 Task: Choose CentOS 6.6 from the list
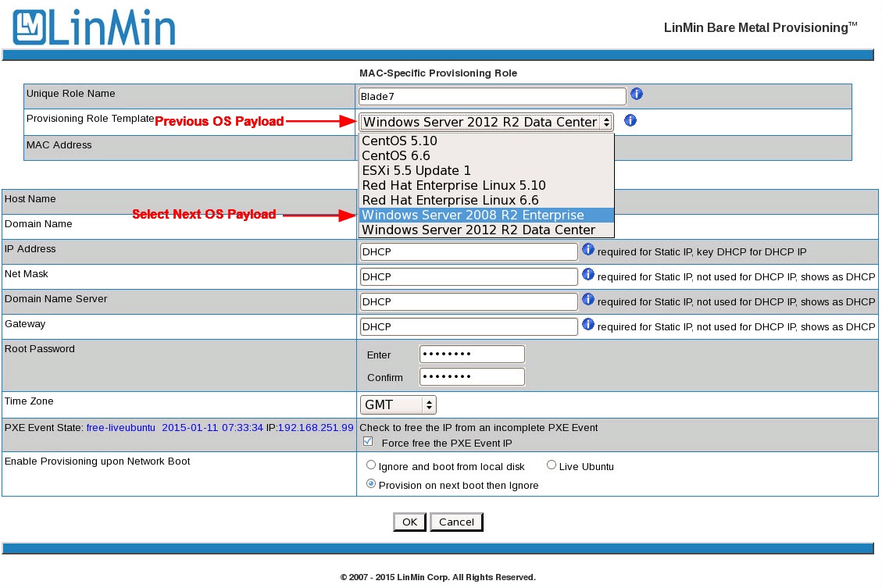click(x=486, y=155)
